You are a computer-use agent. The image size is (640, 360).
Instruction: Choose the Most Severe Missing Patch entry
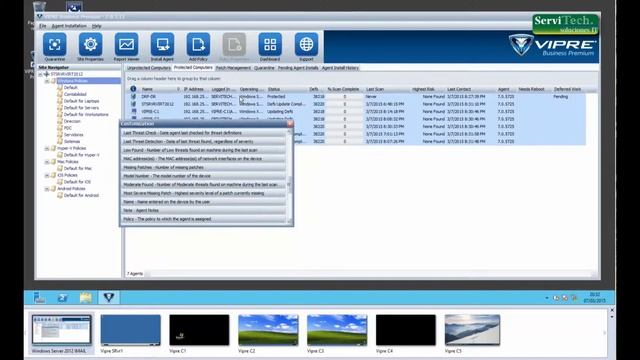(x=204, y=193)
